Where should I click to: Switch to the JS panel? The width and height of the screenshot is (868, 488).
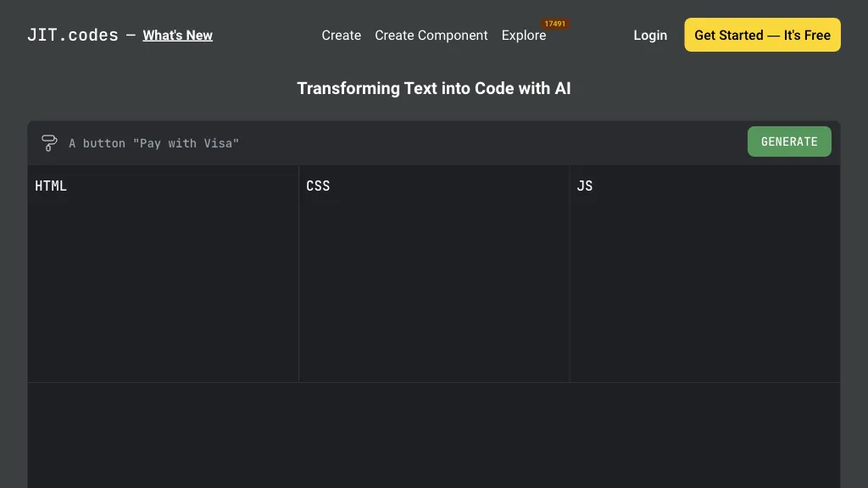pos(585,186)
